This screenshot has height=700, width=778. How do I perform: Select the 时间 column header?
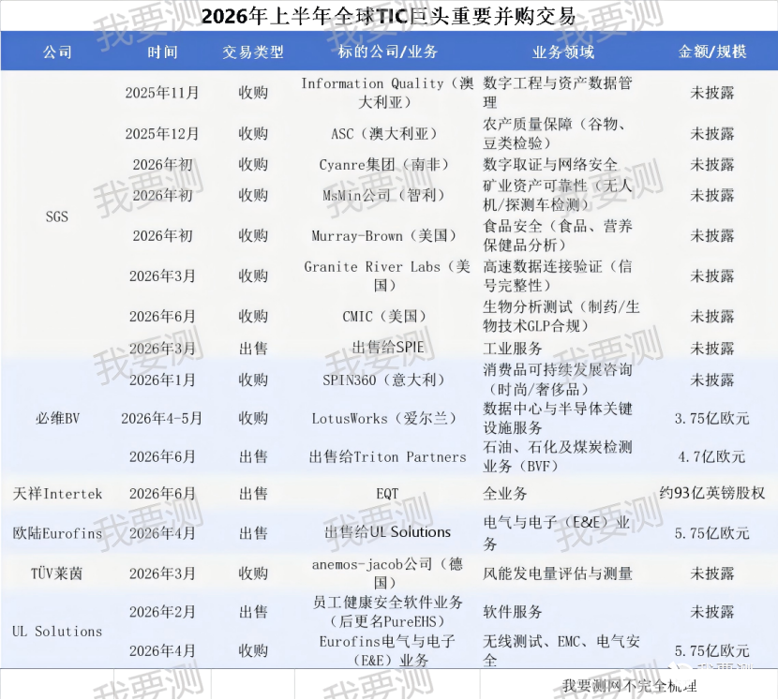[162, 52]
